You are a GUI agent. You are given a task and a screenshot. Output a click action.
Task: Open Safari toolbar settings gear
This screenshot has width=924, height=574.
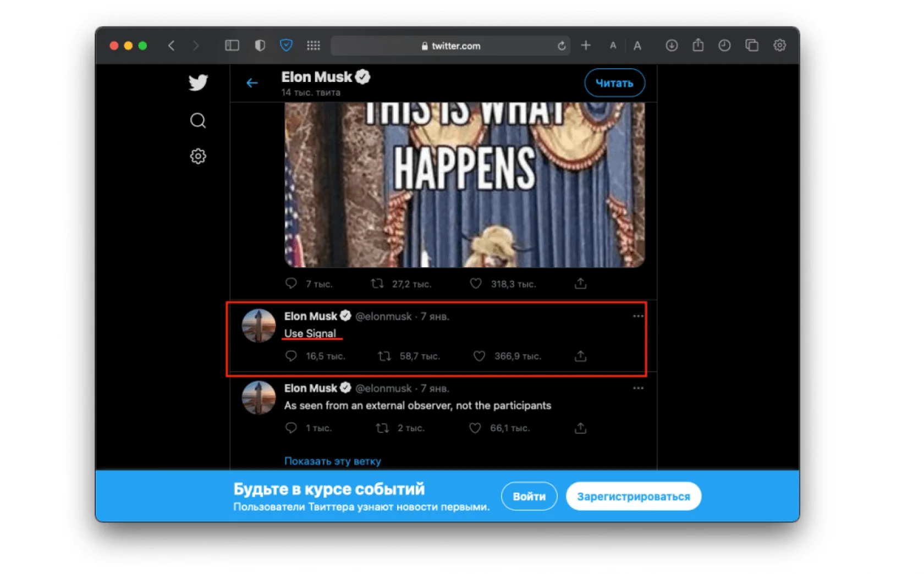779,46
